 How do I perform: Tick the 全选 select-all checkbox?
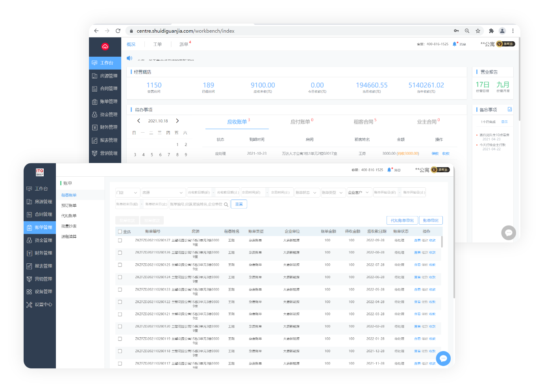point(120,231)
